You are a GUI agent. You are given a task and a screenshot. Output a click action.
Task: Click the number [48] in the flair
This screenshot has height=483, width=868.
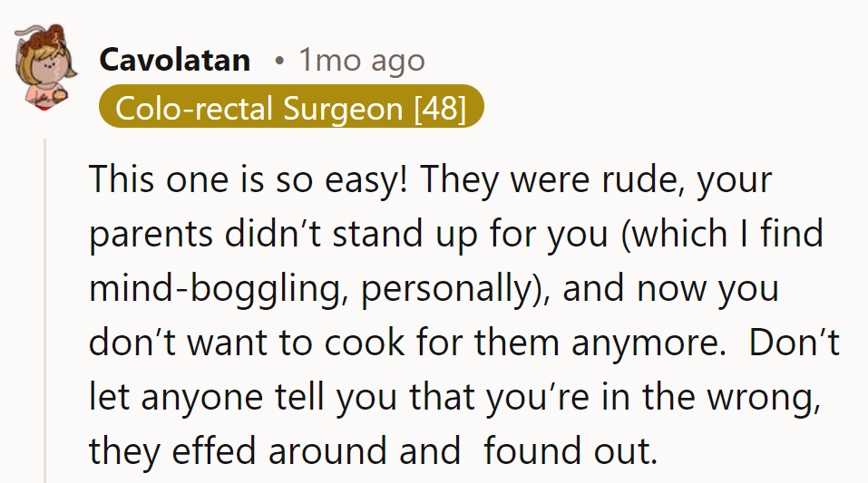439,109
